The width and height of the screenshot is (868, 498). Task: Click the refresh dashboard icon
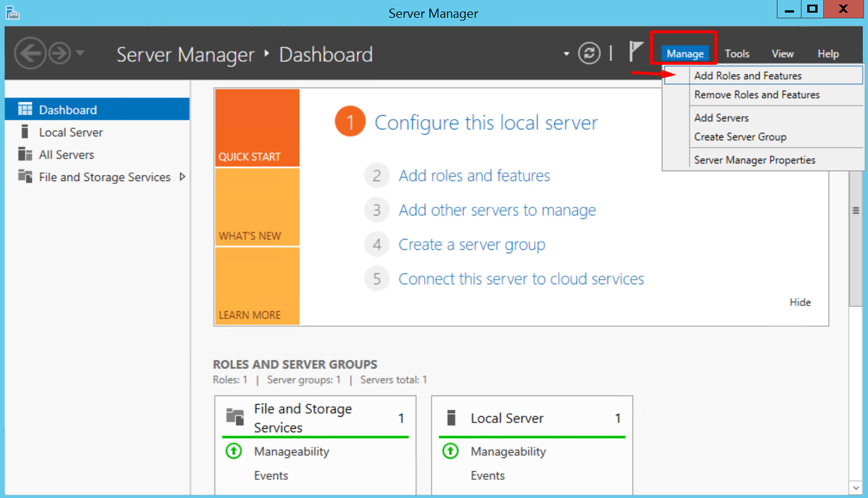point(589,53)
